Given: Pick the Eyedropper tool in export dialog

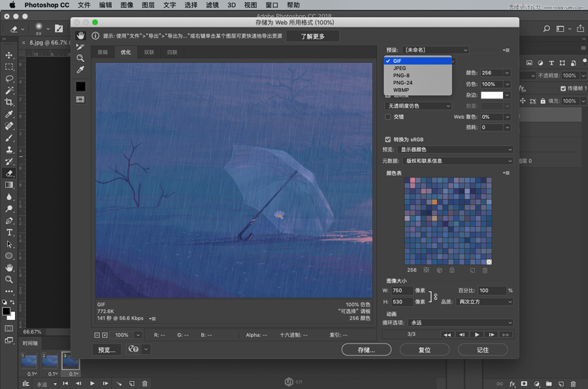Looking at the screenshot, I should pyautogui.click(x=80, y=70).
